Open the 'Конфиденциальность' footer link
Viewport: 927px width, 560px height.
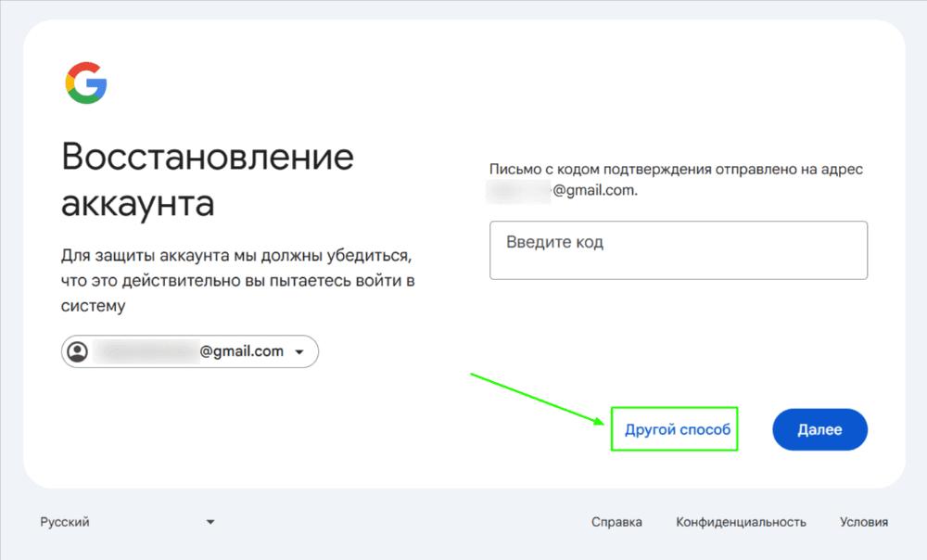pos(741,522)
